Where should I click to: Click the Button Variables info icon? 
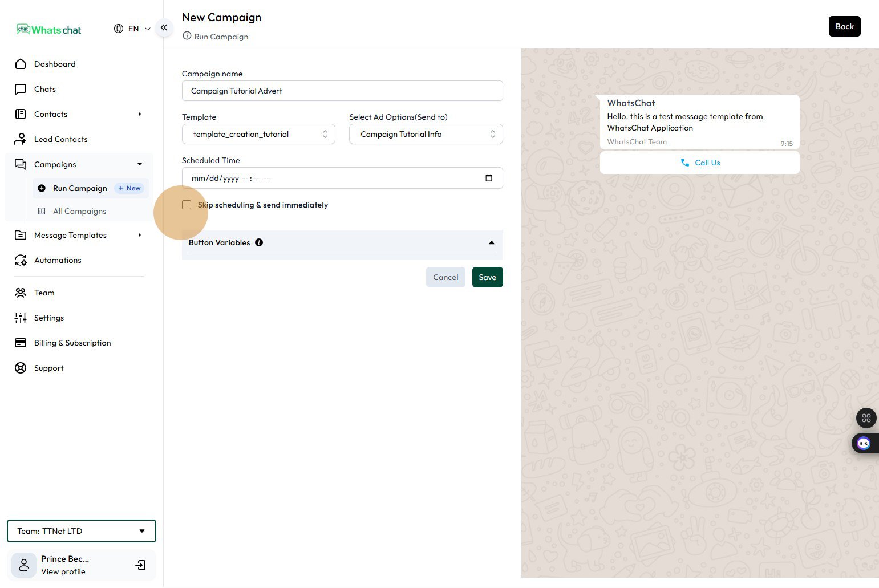pyautogui.click(x=259, y=242)
